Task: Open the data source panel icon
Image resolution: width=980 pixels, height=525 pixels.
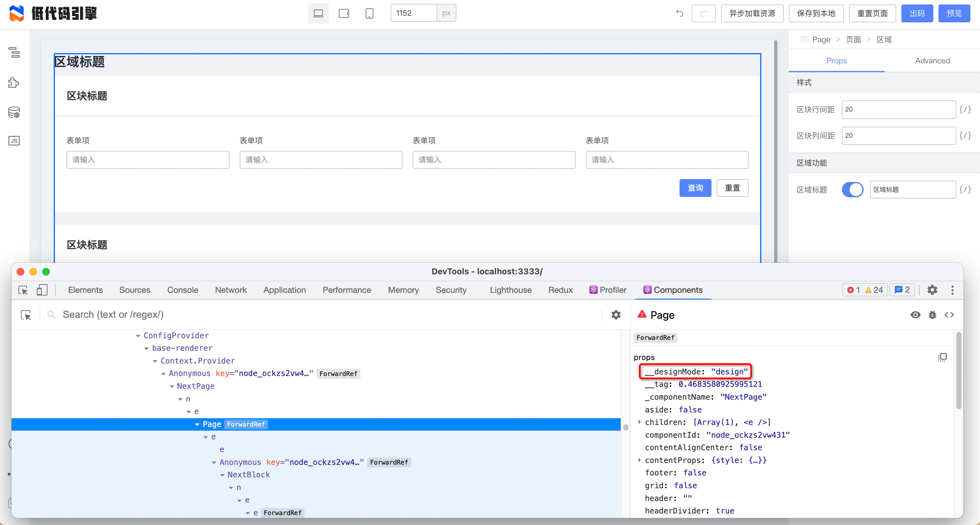Action: [x=14, y=113]
